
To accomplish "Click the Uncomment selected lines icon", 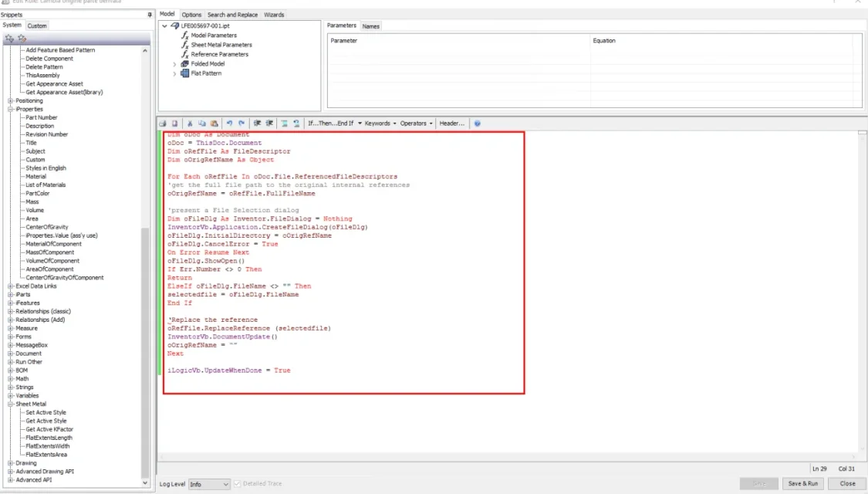I will point(296,123).
